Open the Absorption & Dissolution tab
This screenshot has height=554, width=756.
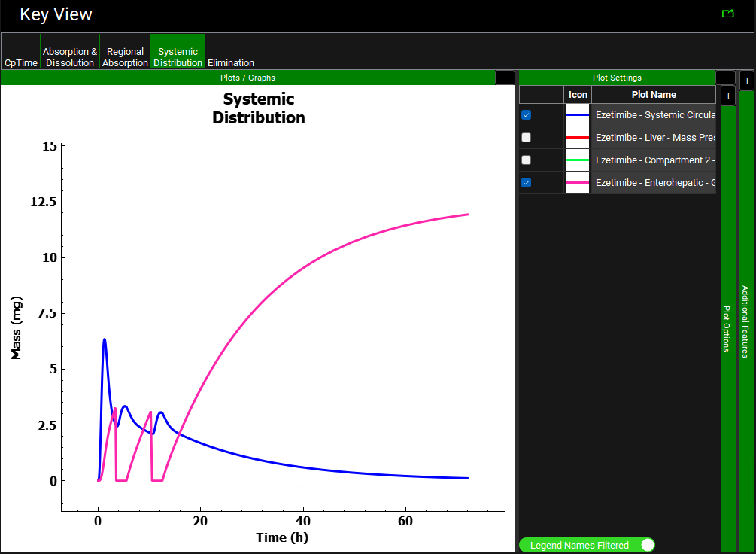coord(70,57)
